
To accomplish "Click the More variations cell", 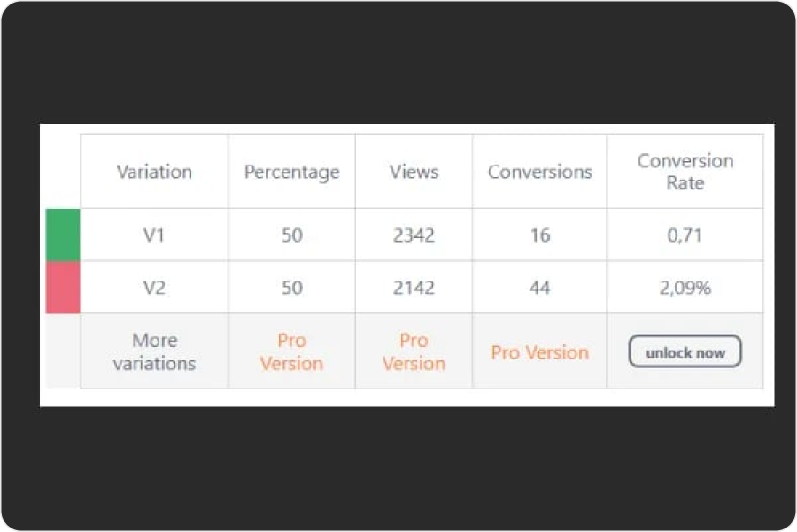I will [154, 351].
